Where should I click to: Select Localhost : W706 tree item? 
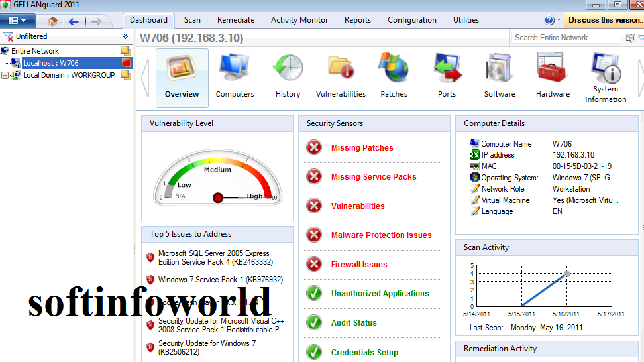click(50, 63)
